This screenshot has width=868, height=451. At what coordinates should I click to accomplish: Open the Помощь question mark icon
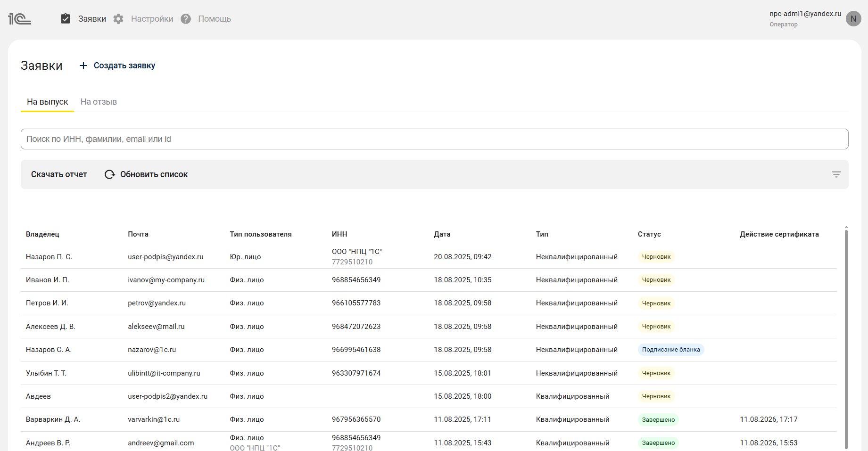coord(186,19)
